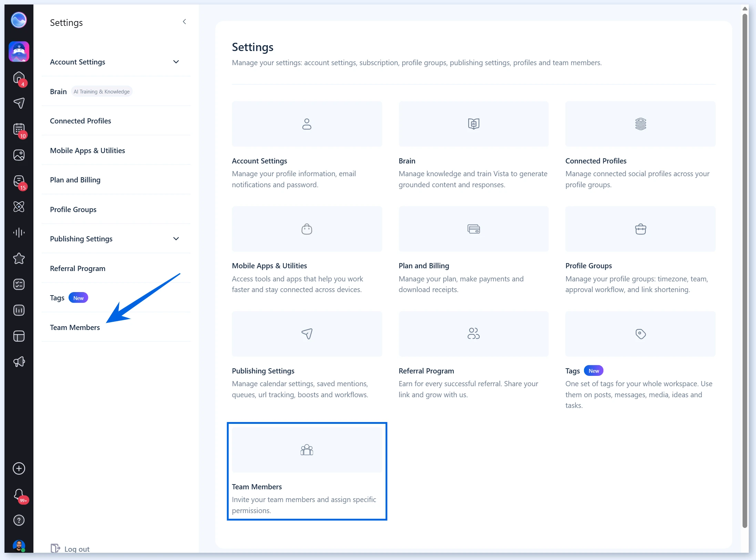Open the calendar icon with badge 10

click(x=19, y=130)
